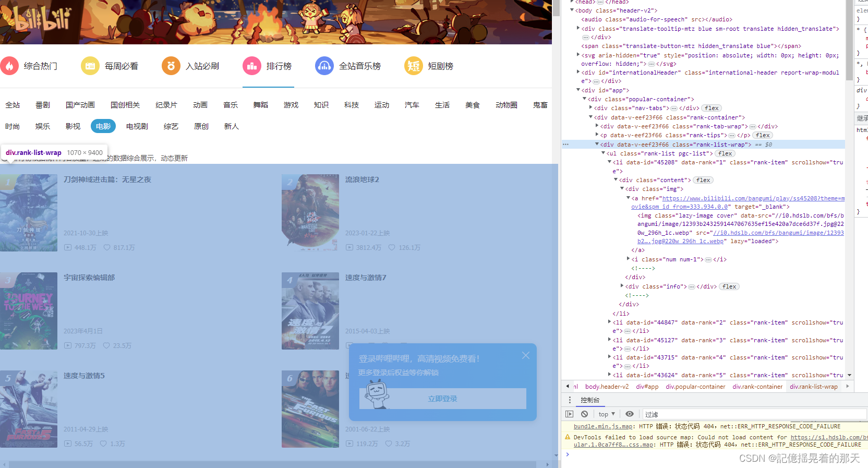Expand the i class="num num-1" node
868x468 pixels.
pos(628,259)
